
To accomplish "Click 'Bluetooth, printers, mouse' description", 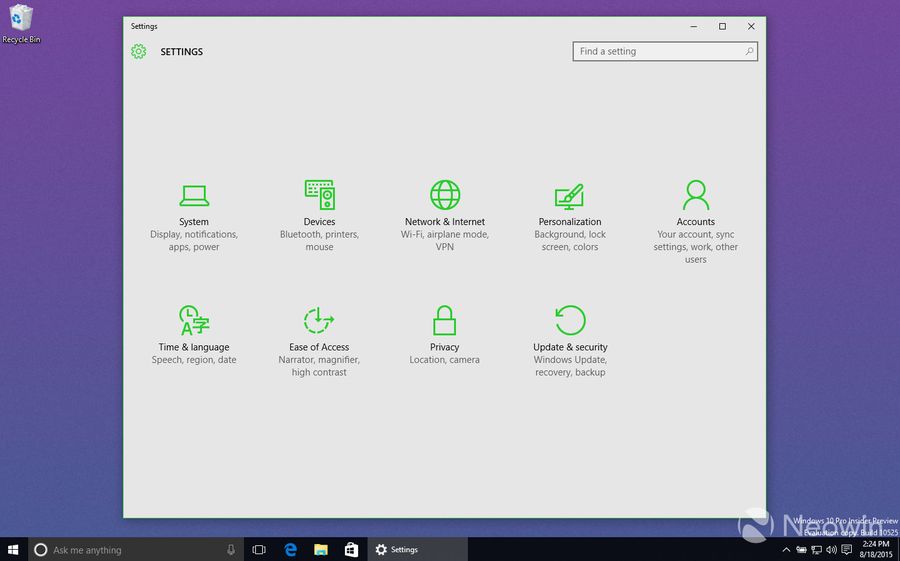I will point(320,241).
